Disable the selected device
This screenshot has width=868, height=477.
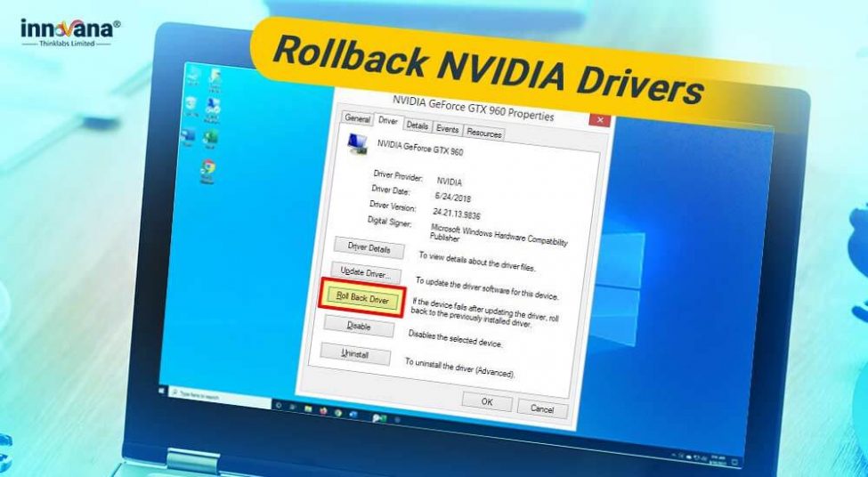[x=359, y=326]
